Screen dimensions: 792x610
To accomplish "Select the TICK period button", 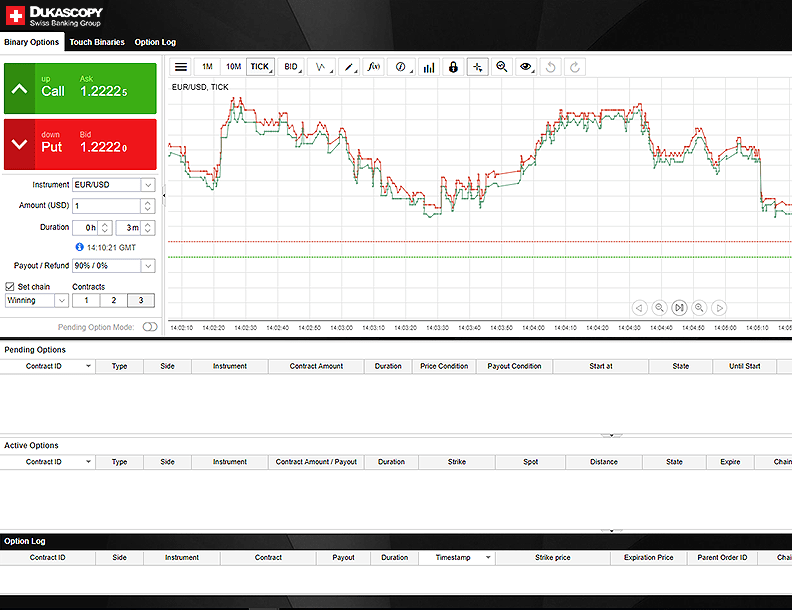I will [x=260, y=67].
